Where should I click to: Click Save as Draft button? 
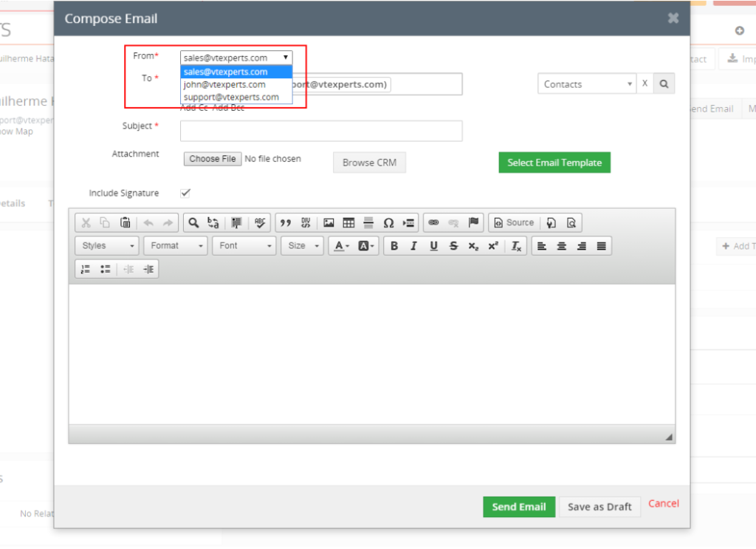tap(599, 507)
